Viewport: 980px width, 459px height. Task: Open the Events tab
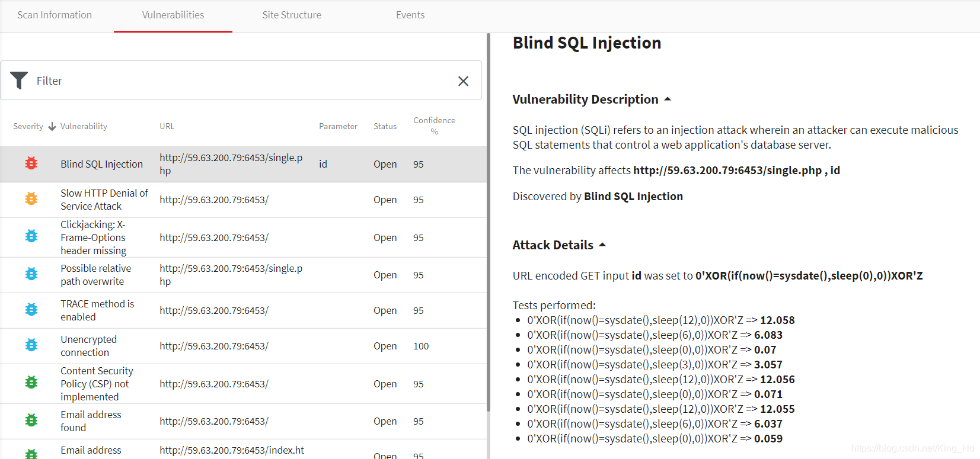coord(410,15)
